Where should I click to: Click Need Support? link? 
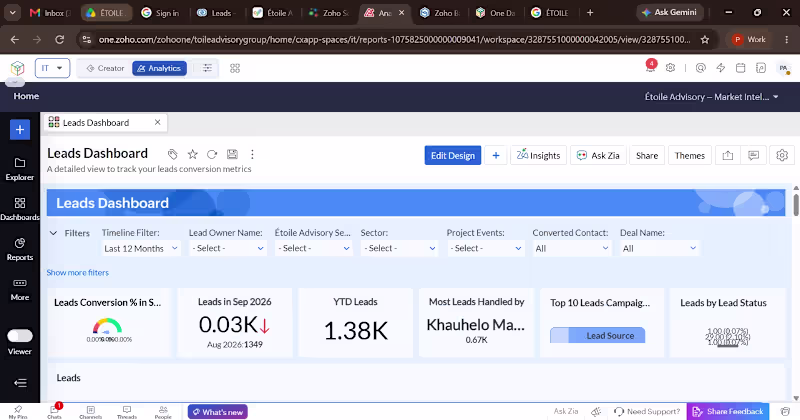[x=647, y=411]
